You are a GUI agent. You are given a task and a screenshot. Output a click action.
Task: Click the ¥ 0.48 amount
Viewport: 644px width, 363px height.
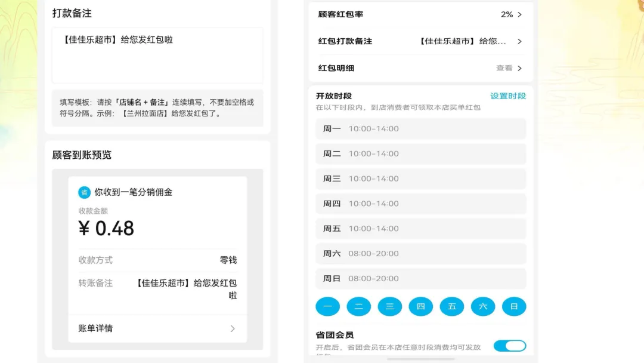click(106, 229)
